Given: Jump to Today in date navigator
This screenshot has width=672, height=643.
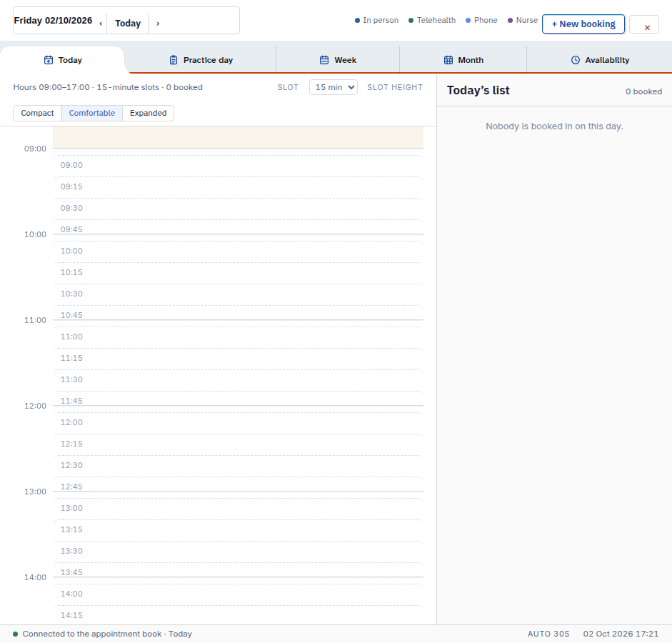Looking at the screenshot, I should point(128,24).
